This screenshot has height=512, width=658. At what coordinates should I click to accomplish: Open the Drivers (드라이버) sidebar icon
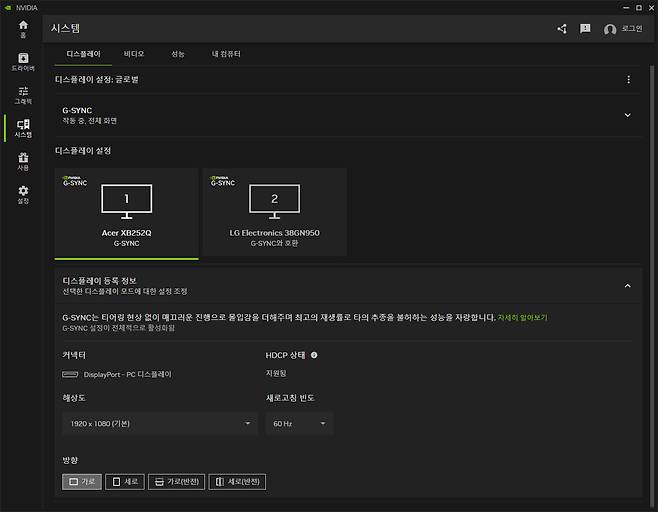(x=23, y=62)
